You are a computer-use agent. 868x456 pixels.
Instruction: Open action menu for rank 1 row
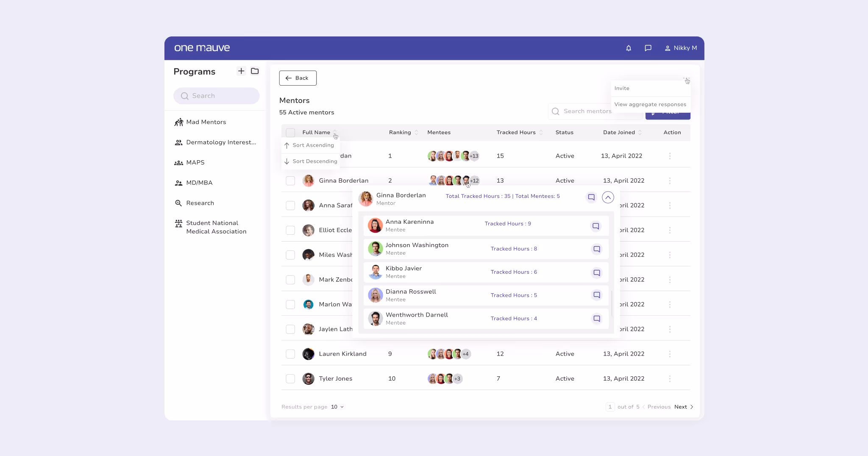[670, 156]
